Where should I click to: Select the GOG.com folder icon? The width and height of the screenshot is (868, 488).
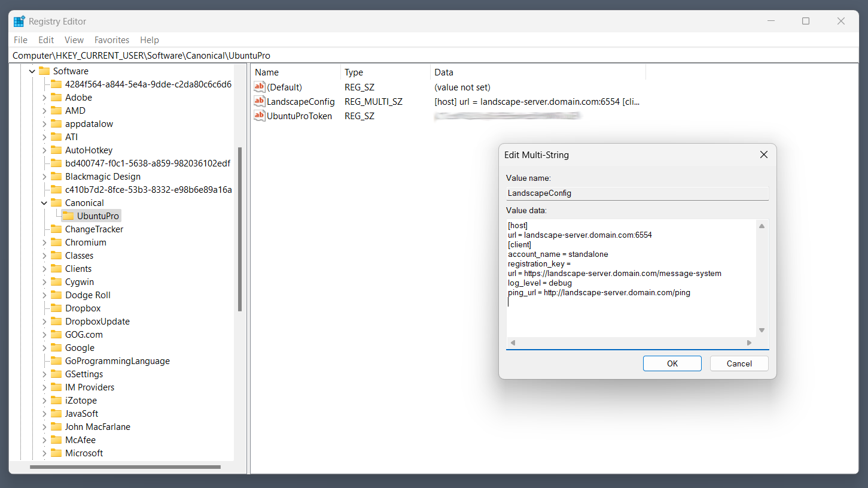(x=56, y=335)
